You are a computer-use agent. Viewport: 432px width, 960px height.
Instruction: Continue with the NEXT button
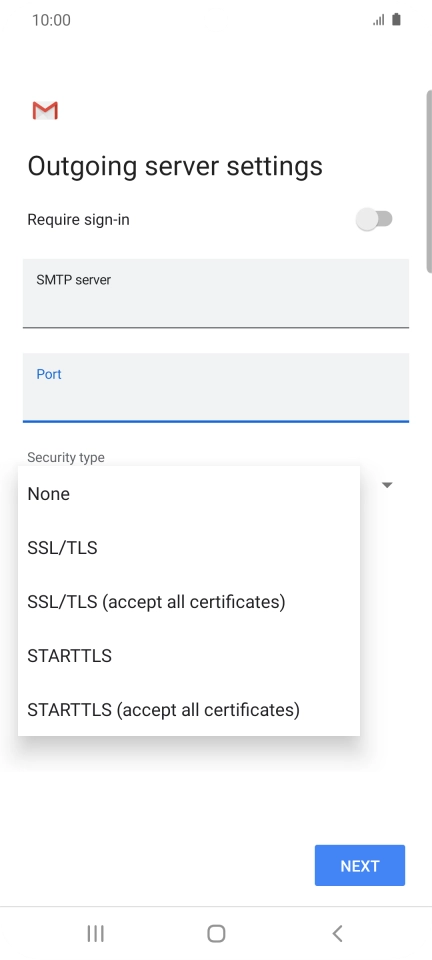tap(360, 865)
